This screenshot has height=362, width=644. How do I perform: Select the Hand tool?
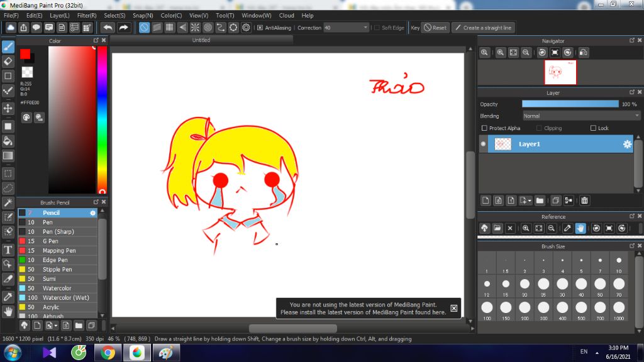8,312
